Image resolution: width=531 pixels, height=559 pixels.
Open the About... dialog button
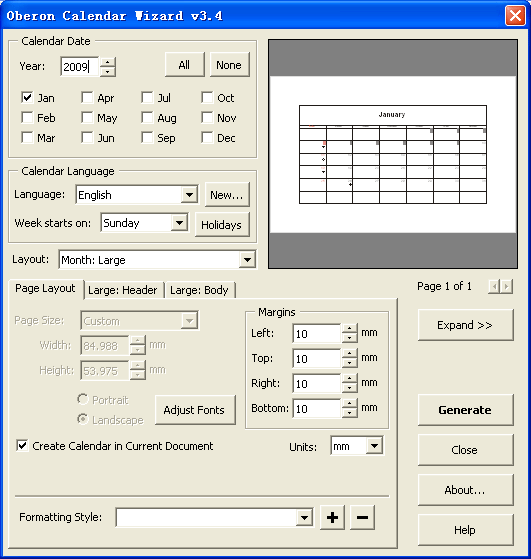click(x=465, y=490)
